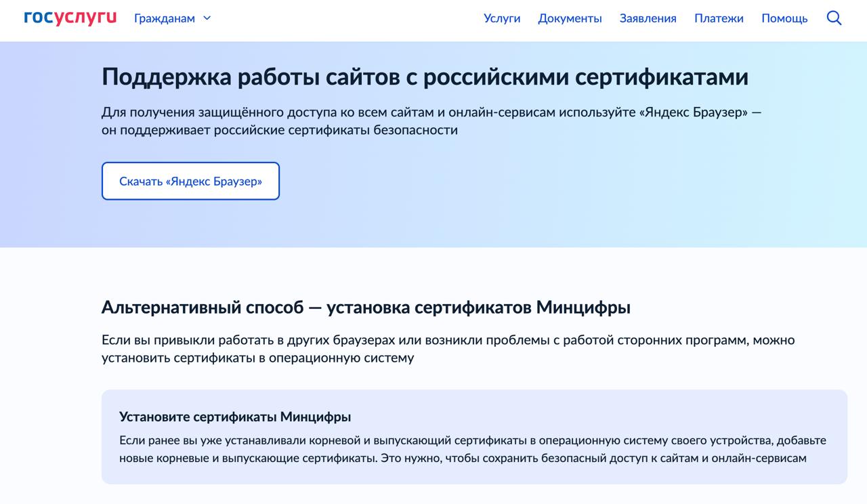Image resolution: width=867 pixels, height=504 pixels.
Task: Expand the Гражданам audience dropdown
Action: (173, 18)
